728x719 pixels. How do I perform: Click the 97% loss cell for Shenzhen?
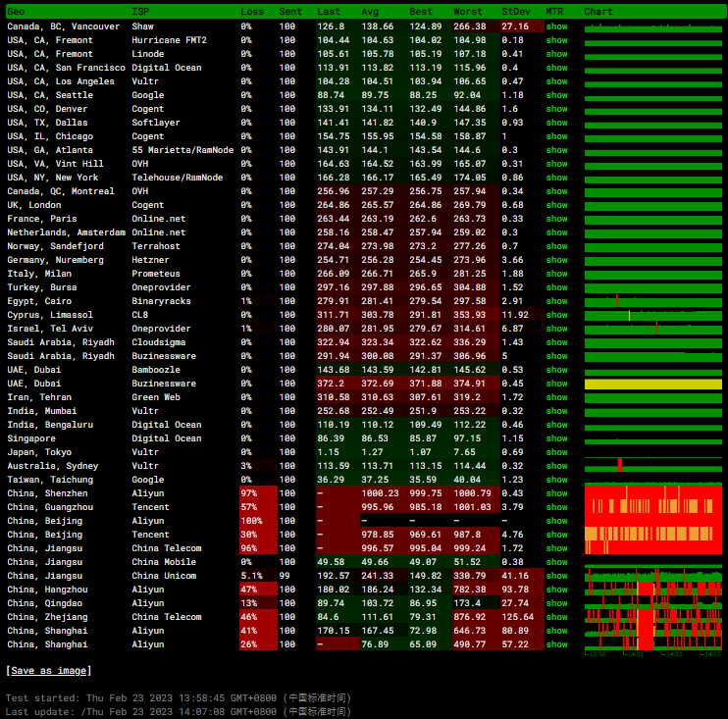[258, 493]
